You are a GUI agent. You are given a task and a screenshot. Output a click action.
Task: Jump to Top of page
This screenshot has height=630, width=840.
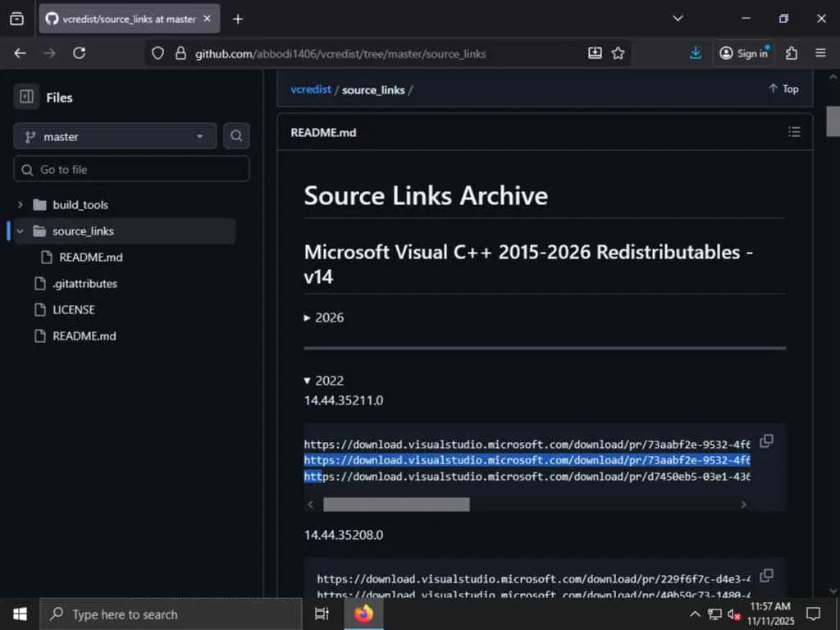point(783,89)
